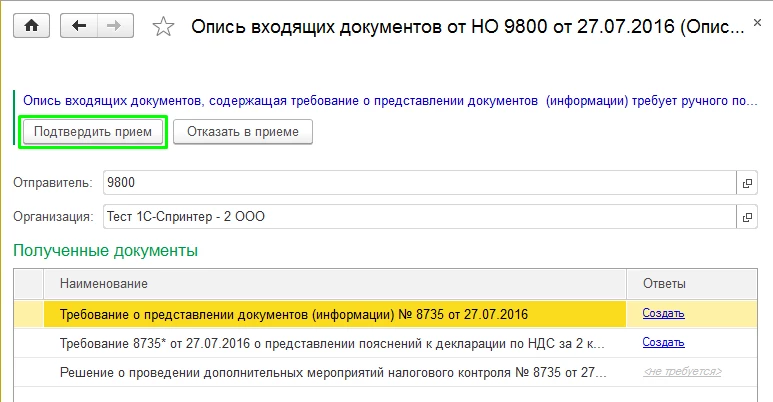Open the Отправитель value with its open icon
773x402 pixels.
point(746,183)
